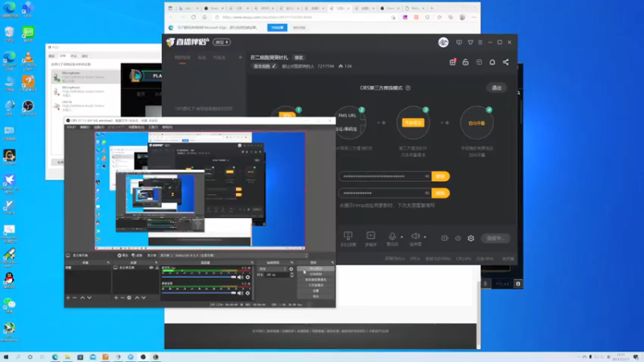This screenshot has width=644, height=362.
Task: Edit the room category with the pencil icon
Action: pyautogui.click(x=274, y=66)
